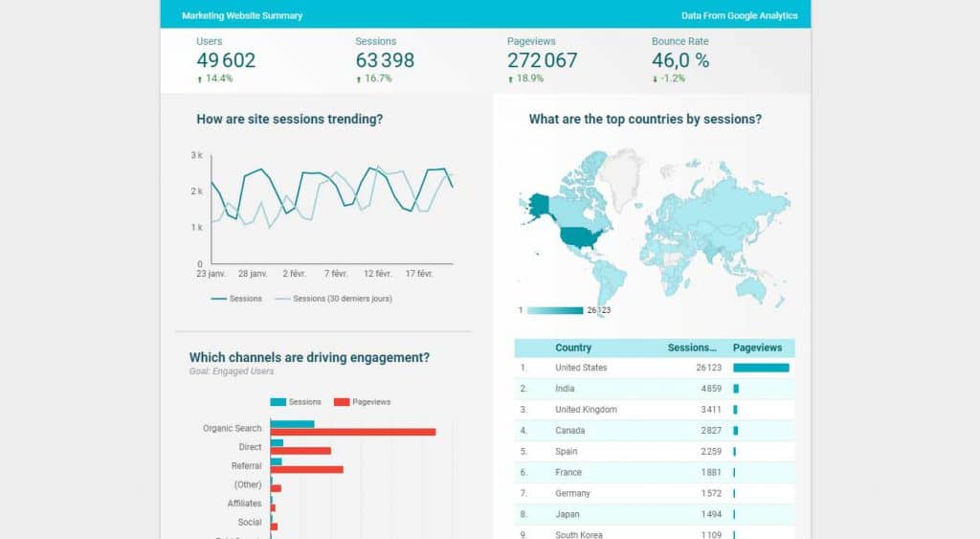Click the United States on the world map
The height and width of the screenshot is (539, 980).
[x=581, y=237]
